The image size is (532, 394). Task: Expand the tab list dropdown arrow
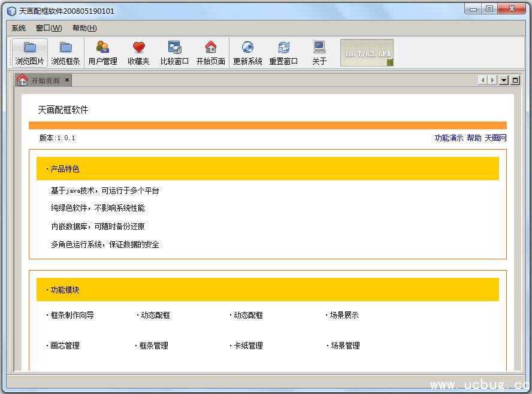pyautogui.click(x=504, y=80)
